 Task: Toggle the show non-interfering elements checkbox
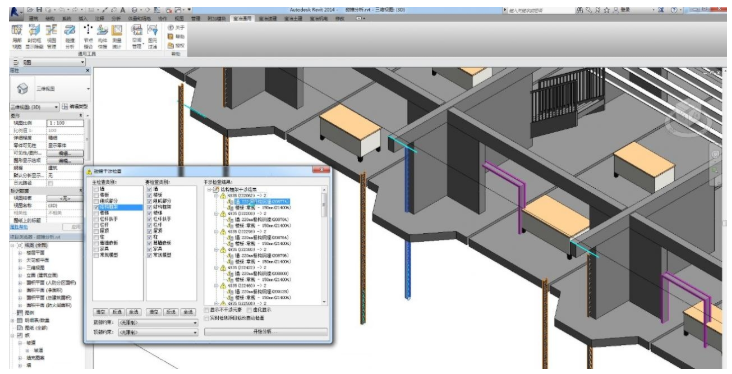(207, 310)
